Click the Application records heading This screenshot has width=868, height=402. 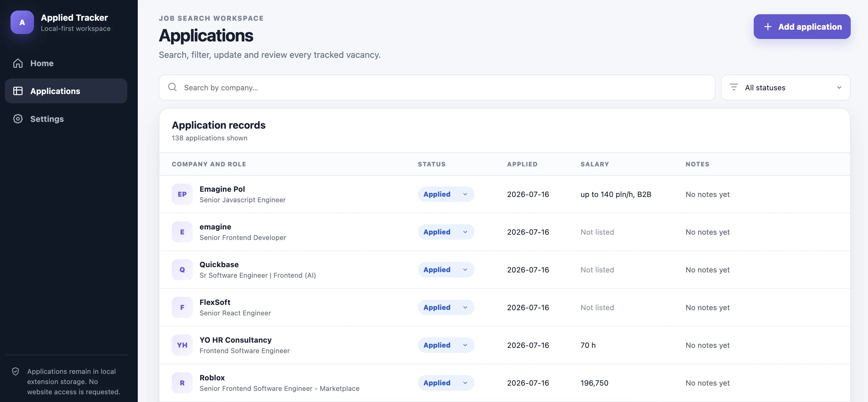(218, 125)
